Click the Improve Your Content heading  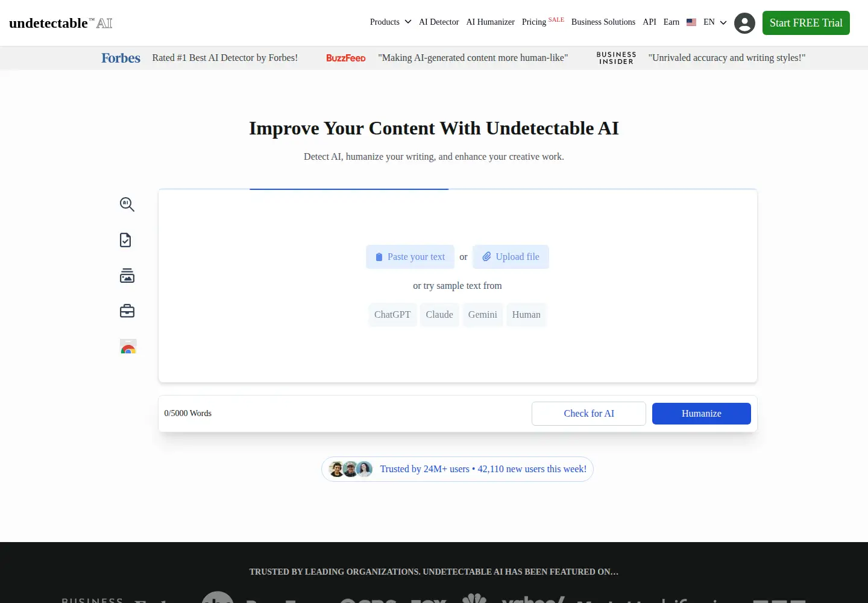(x=434, y=128)
